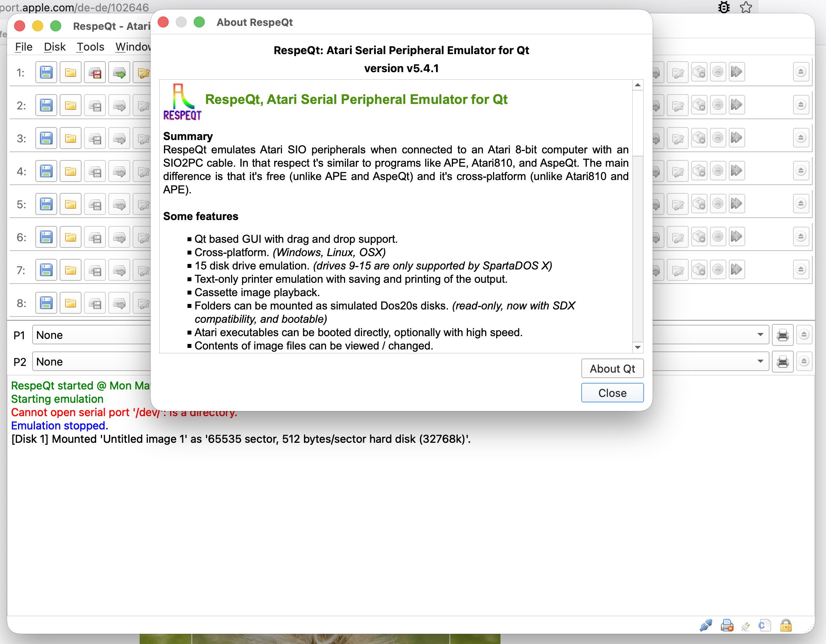
Task: Click the eject button at end of drive 1 row
Action: point(801,72)
